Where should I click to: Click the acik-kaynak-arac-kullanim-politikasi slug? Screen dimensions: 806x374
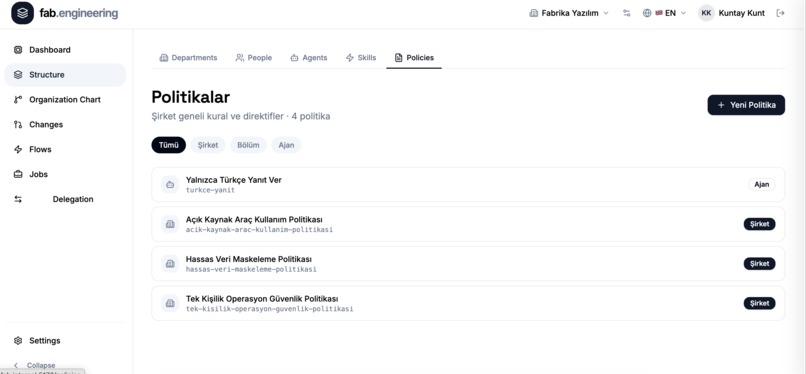[x=259, y=230]
